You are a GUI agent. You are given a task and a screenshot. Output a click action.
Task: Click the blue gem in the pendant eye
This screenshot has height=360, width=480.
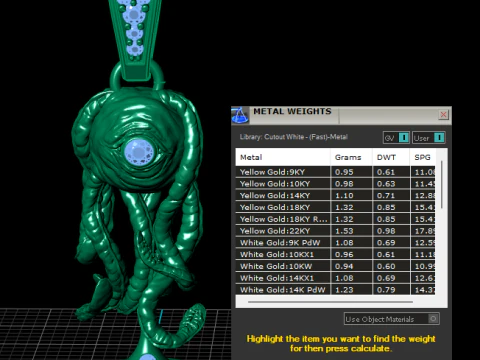pyautogui.click(x=139, y=152)
